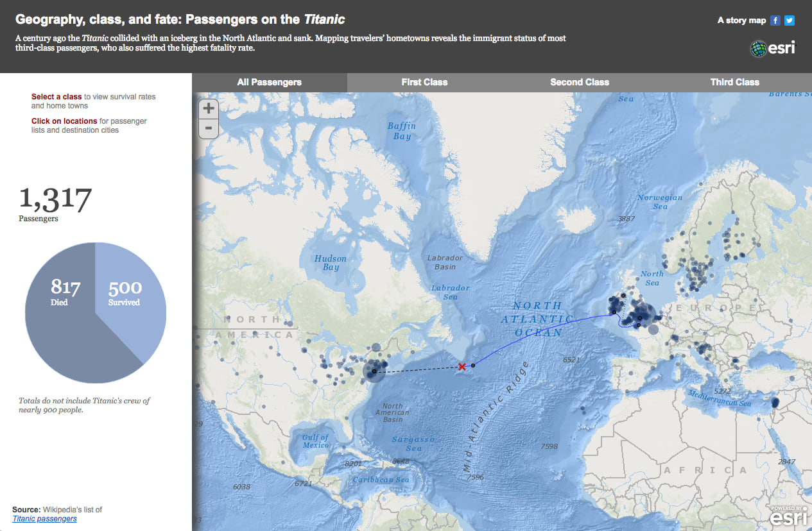Share story map on Facebook icon

pyautogui.click(x=775, y=21)
